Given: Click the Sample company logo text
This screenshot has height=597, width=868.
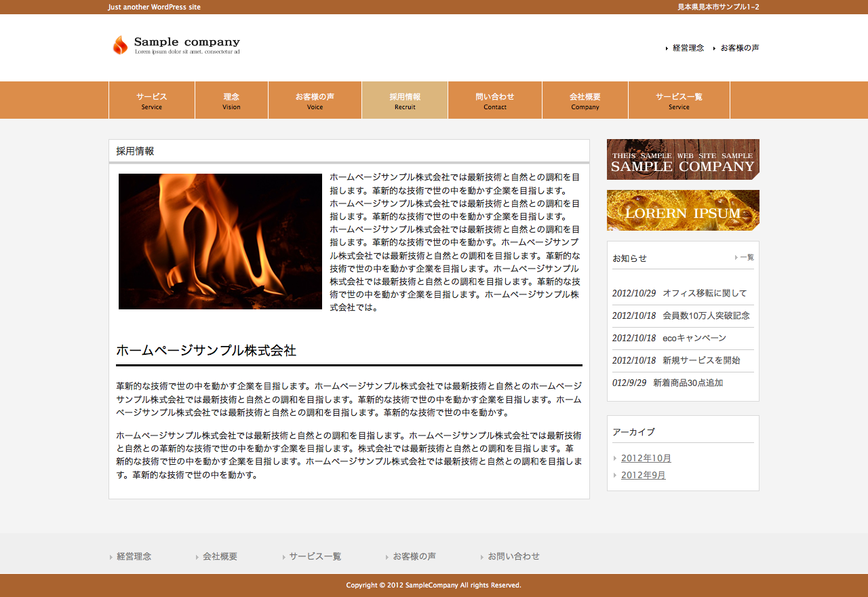Looking at the screenshot, I should pyautogui.click(x=187, y=42).
